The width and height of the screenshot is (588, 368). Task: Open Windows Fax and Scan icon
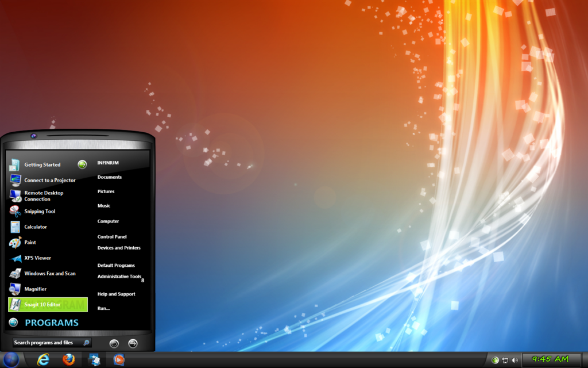(x=15, y=273)
